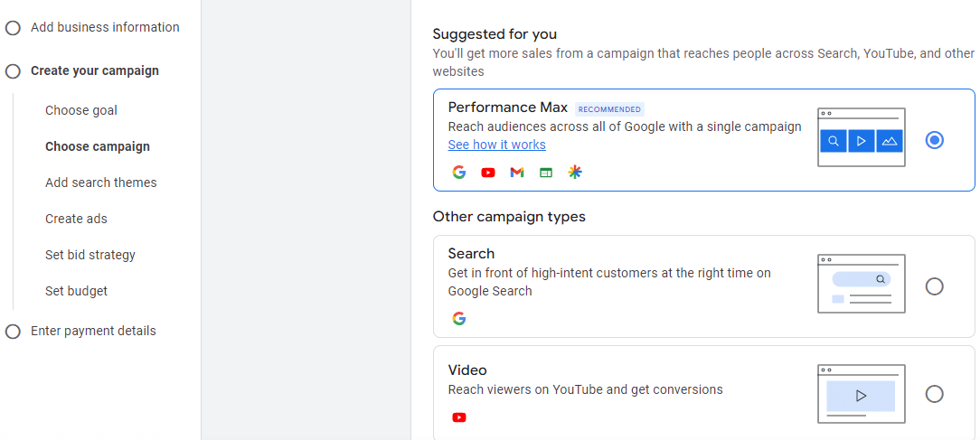Click the Google icon under Performance Max
Screen dimensions: 980x440
(458, 173)
